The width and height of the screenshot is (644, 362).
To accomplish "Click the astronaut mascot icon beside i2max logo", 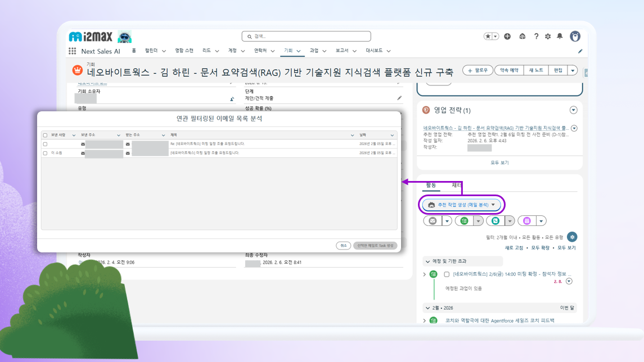I will pyautogui.click(x=124, y=37).
